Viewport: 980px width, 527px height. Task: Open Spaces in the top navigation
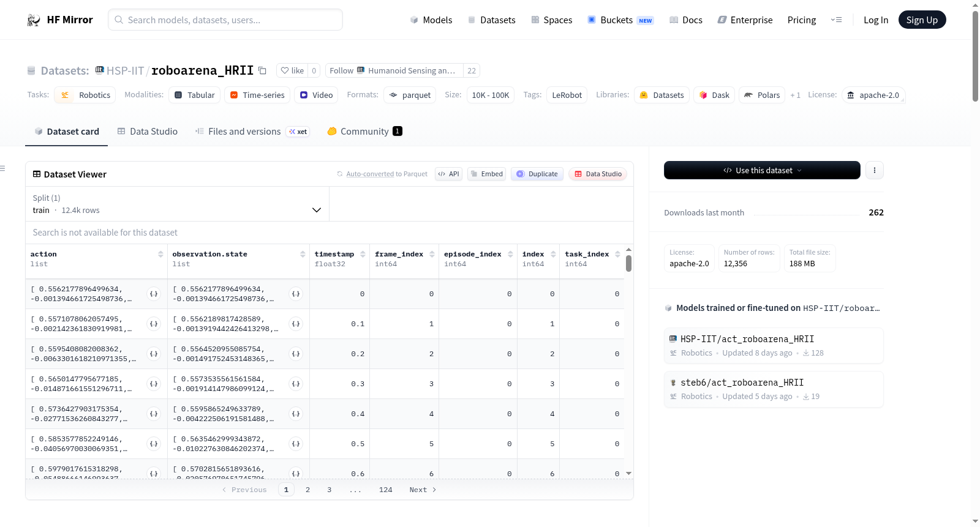[552, 20]
